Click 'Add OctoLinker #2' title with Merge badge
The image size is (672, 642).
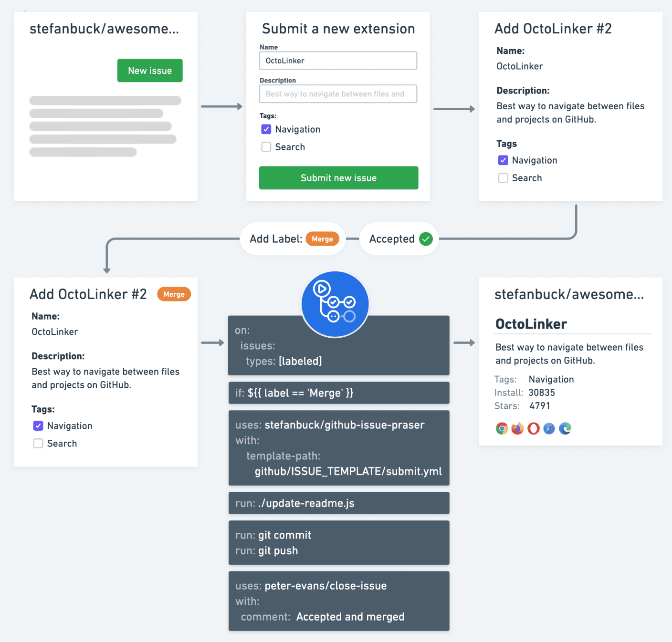coord(88,294)
